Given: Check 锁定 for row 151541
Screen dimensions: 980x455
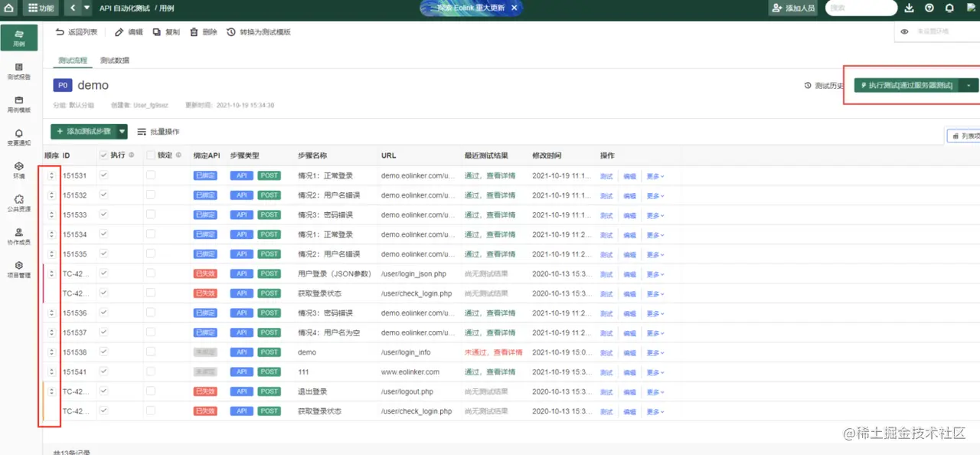Looking at the screenshot, I should pyautogui.click(x=150, y=372).
